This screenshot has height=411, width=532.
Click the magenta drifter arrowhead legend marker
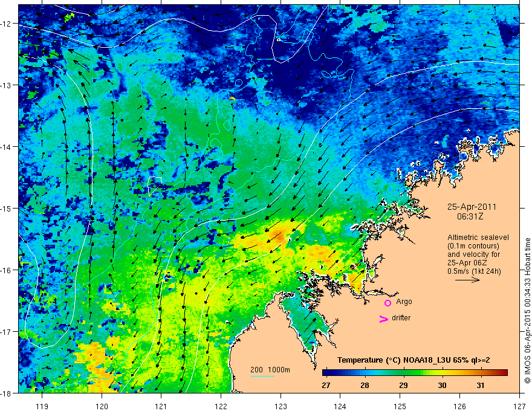[384, 319]
